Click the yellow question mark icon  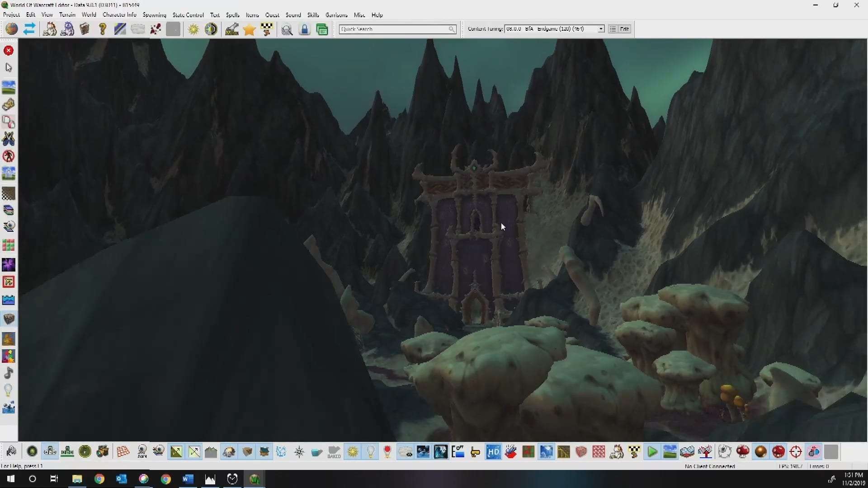coord(103,29)
